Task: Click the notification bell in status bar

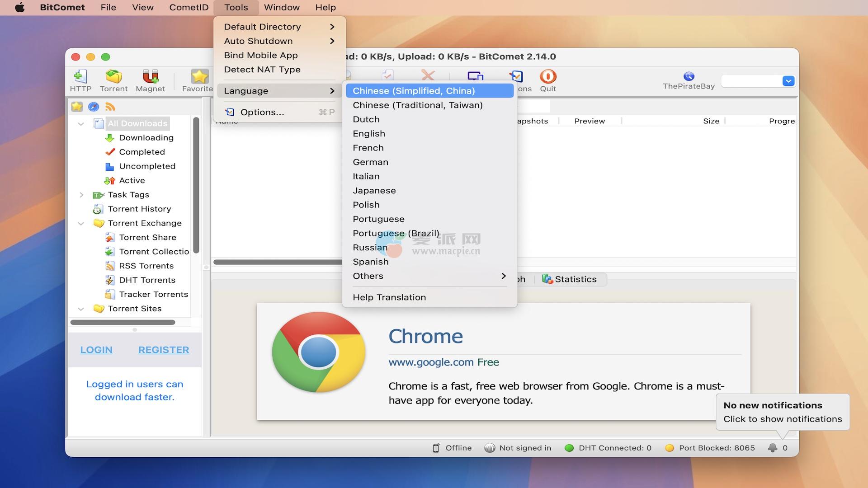Action: point(773,448)
